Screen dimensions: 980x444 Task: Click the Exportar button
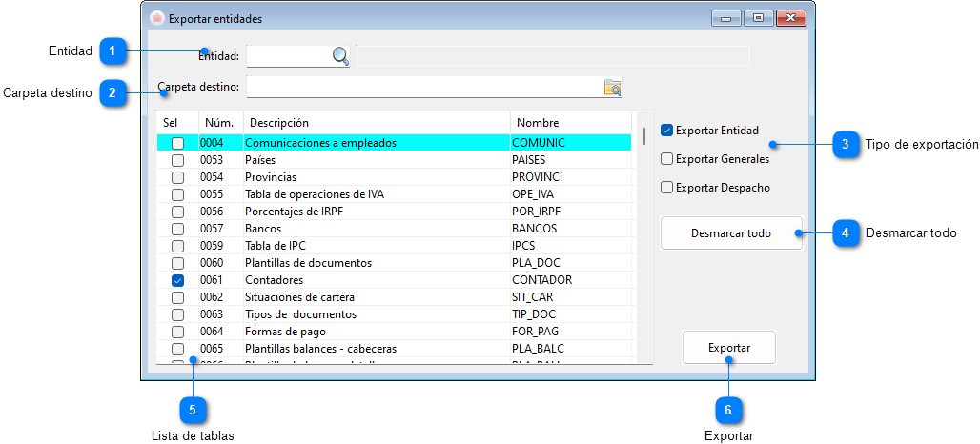(729, 348)
